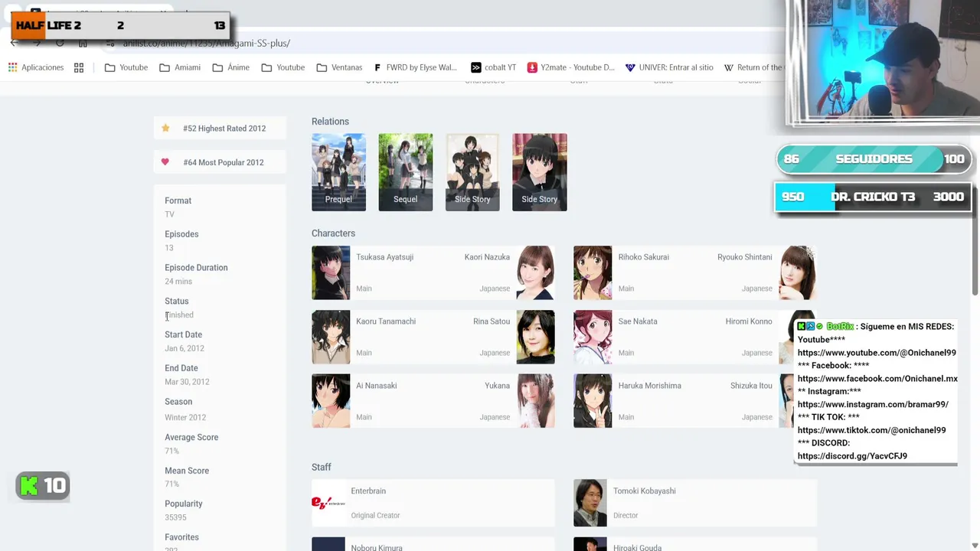Click the Ryouko Shintani name link
Image resolution: width=980 pixels, height=551 pixels.
coord(745,257)
